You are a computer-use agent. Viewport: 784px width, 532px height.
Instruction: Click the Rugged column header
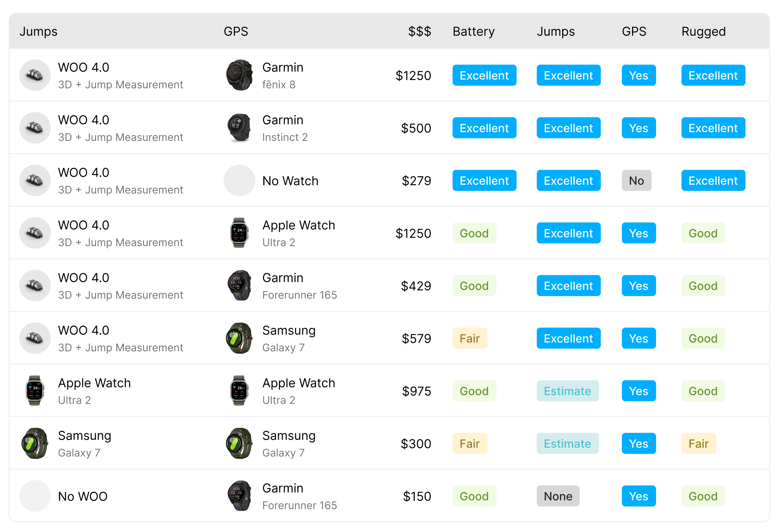pos(703,31)
